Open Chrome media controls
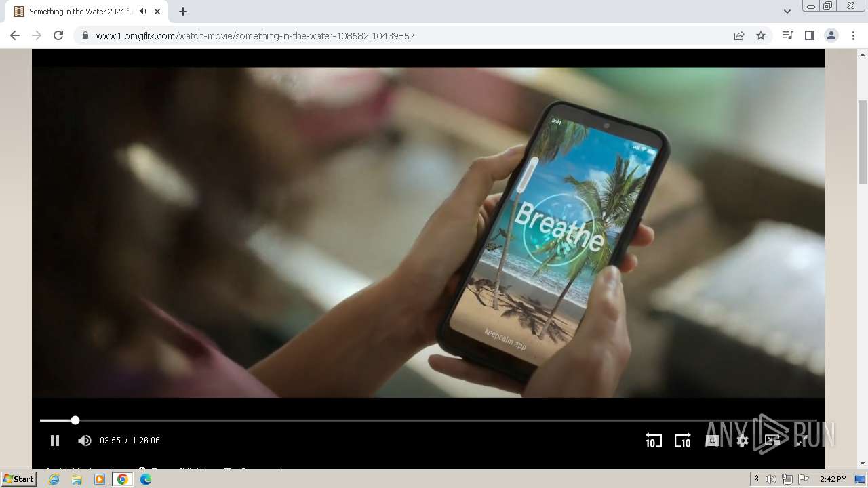Screen dimensions: 868x488 [x=787, y=35]
